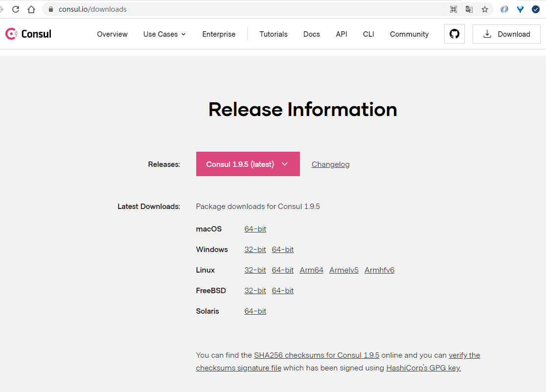Open the round blue extension icon
Screen dimensions: 546x392
coord(504,9)
